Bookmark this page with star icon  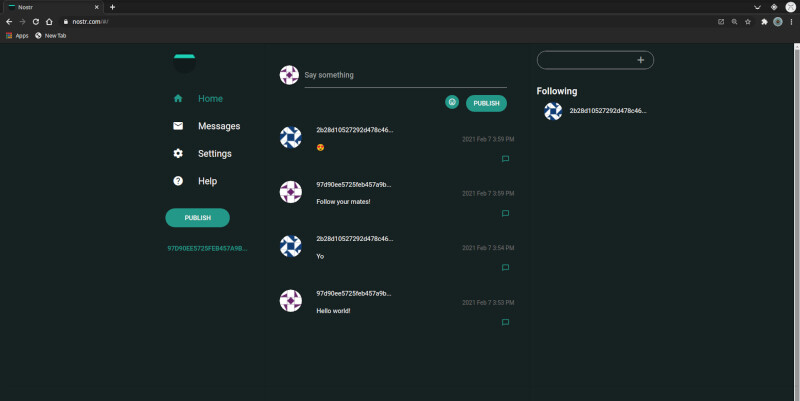click(x=747, y=22)
